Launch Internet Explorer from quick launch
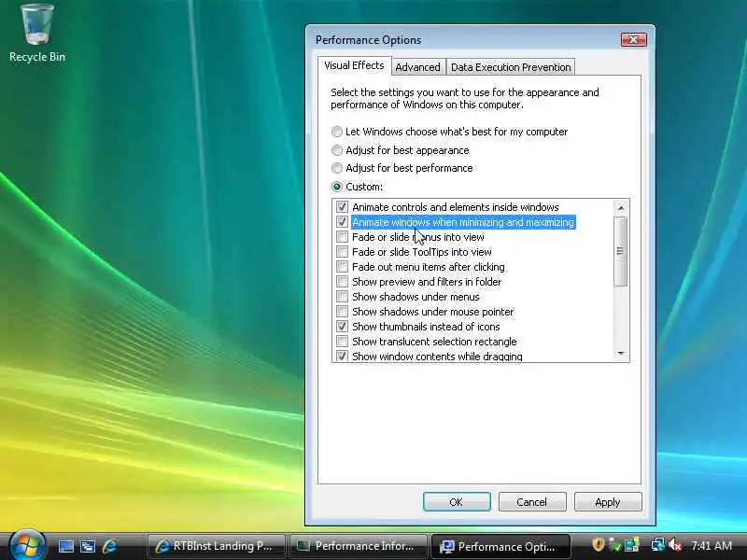The image size is (747, 560). click(109, 546)
